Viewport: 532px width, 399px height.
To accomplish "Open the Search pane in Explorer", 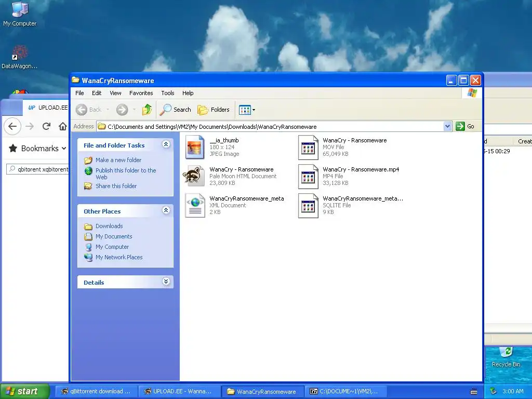I will [176, 110].
